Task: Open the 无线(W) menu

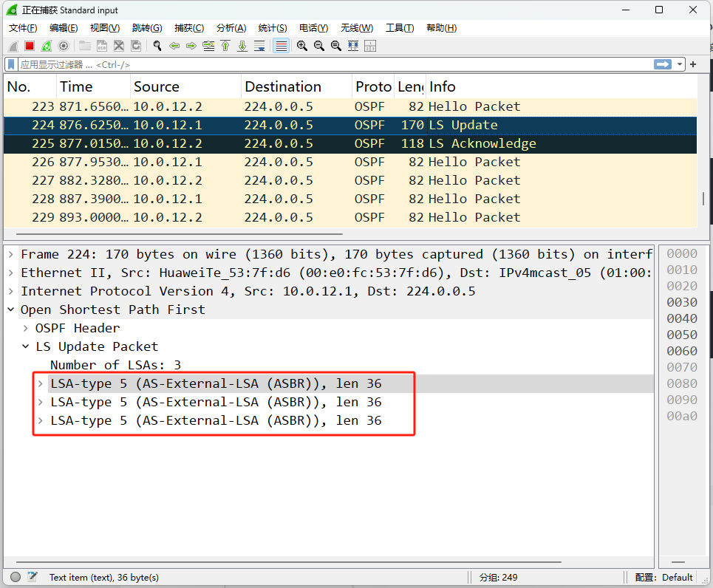Action: click(356, 27)
